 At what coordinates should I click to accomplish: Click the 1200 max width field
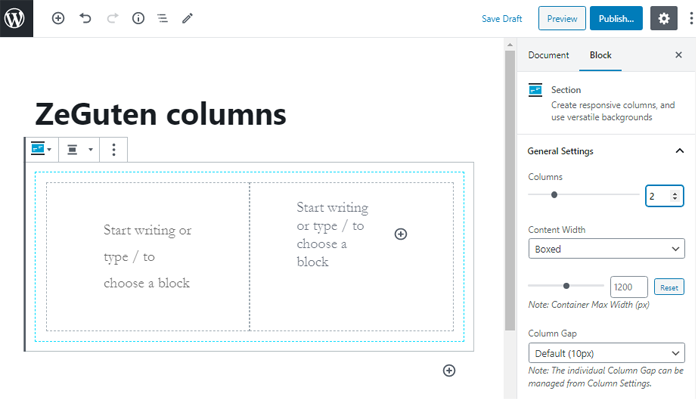click(x=629, y=287)
